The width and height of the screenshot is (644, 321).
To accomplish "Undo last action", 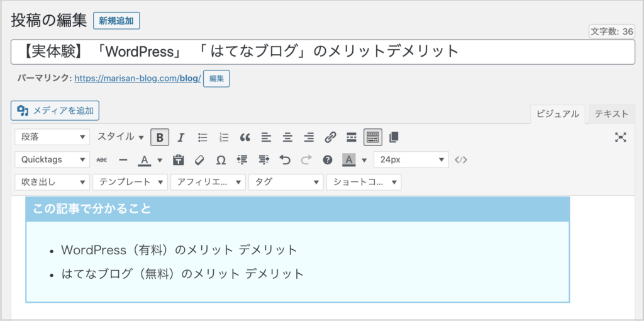I will click(285, 160).
